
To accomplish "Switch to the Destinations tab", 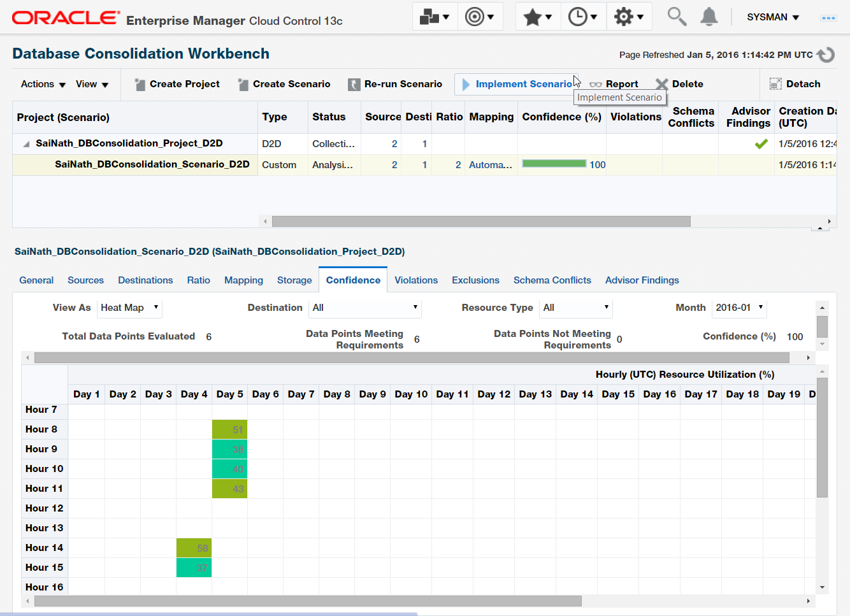I will pos(145,280).
